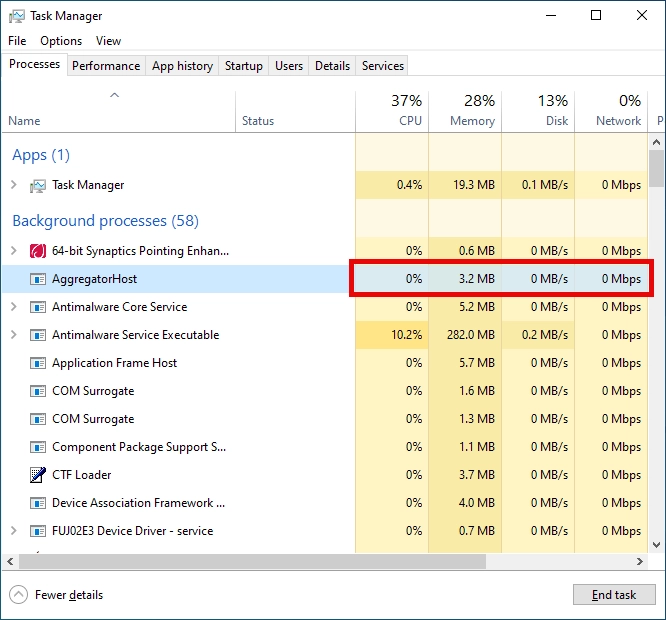Switch to the App history tab

(x=182, y=66)
